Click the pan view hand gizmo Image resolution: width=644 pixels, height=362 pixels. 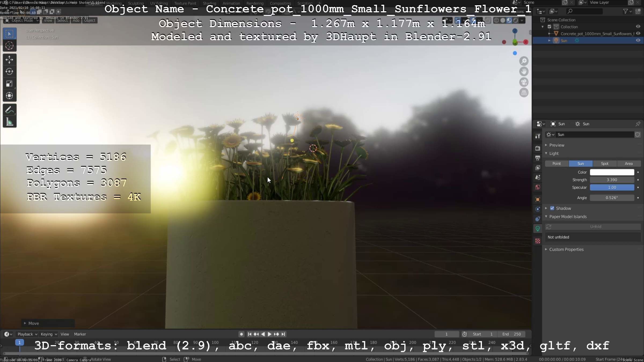click(x=524, y=72)
